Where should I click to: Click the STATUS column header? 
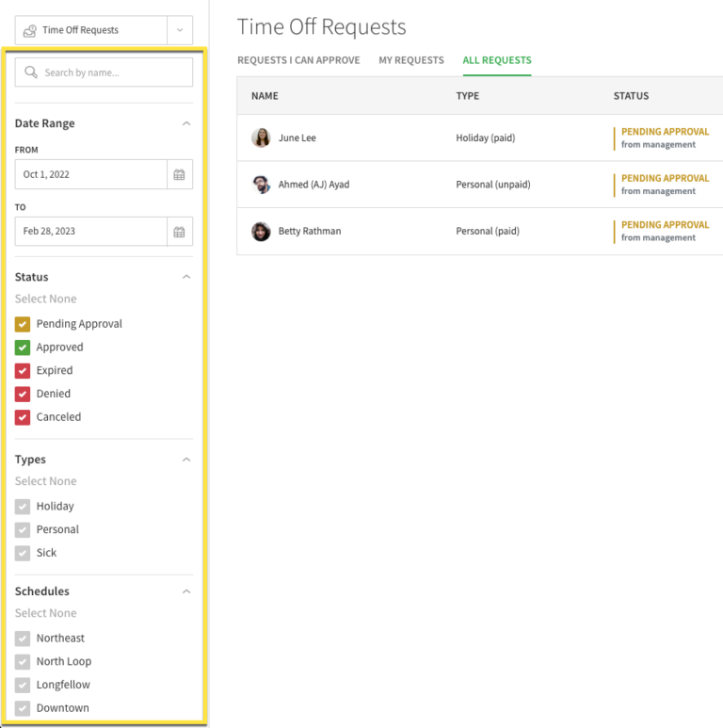click(631, 96)
